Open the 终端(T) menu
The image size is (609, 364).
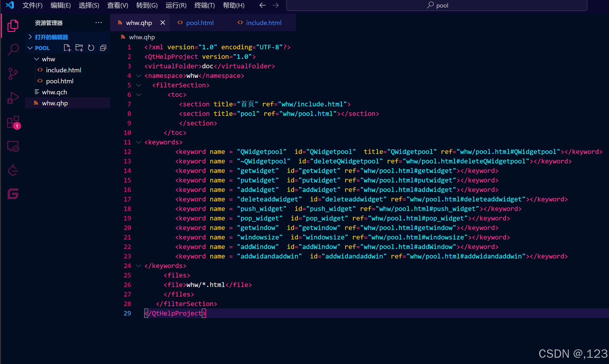[x=205, y=5]
